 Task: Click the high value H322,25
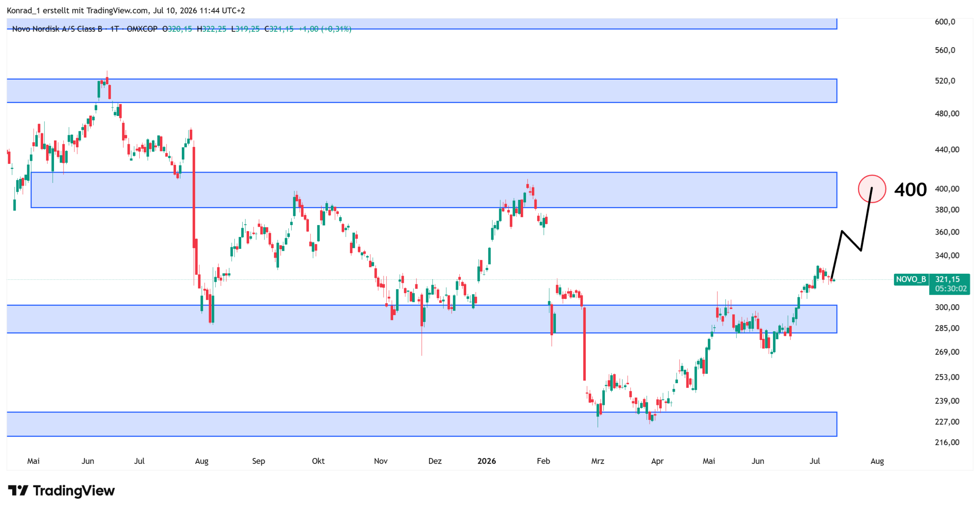click(x=211, y=29)
